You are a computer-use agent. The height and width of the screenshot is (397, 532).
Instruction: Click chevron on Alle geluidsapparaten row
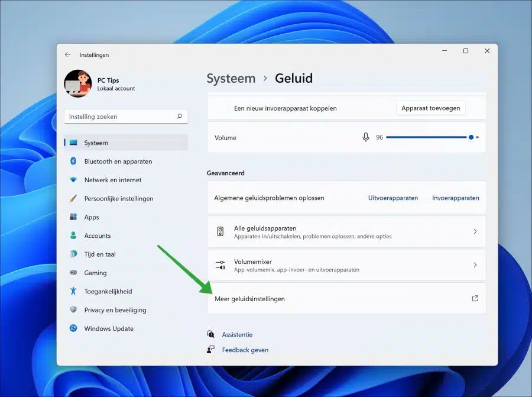click(x=475, y=231)
